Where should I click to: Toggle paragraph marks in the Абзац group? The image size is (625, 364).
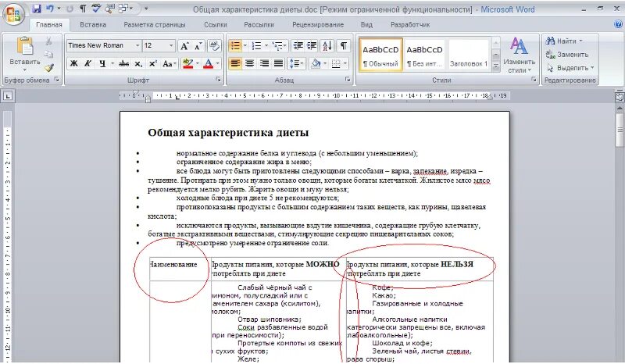point(343,46)
